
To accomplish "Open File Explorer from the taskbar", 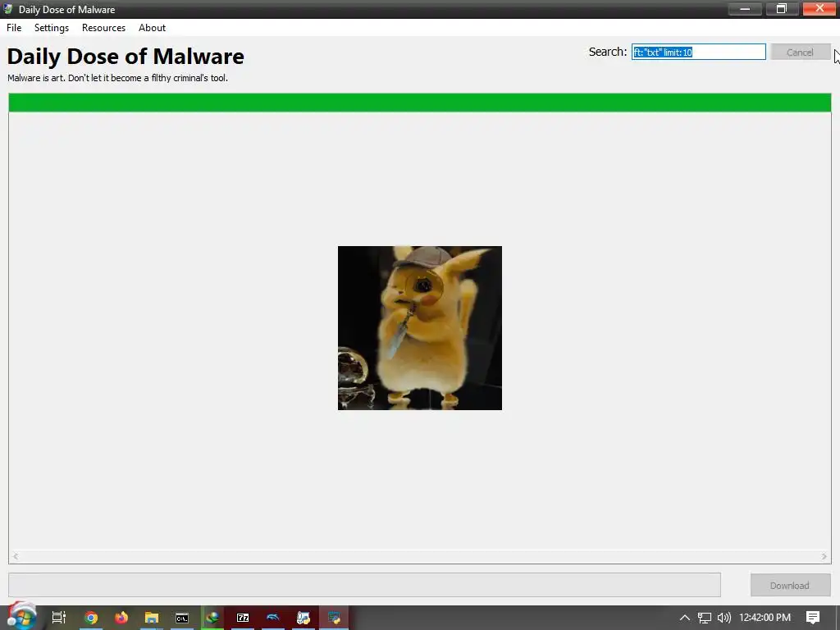I will (152, 618).
